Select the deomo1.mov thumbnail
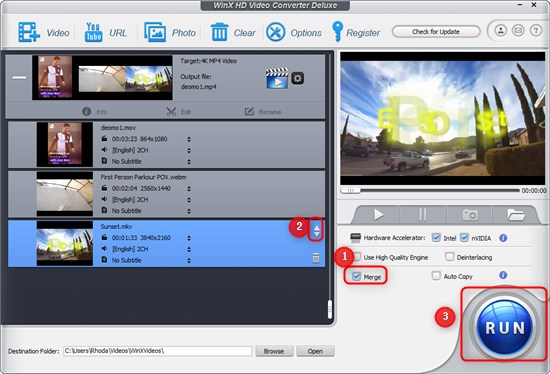The image size is (550, 374). (65, 144)
